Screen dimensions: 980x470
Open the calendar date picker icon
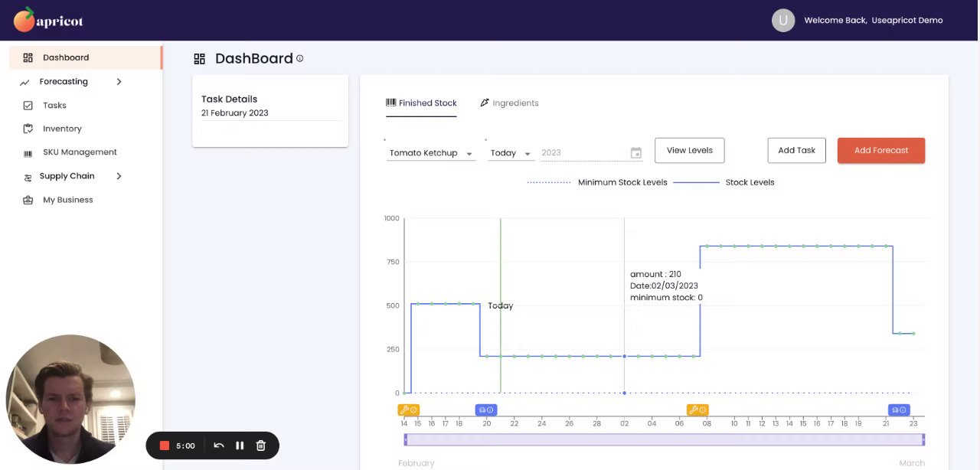tap(635, 153)
